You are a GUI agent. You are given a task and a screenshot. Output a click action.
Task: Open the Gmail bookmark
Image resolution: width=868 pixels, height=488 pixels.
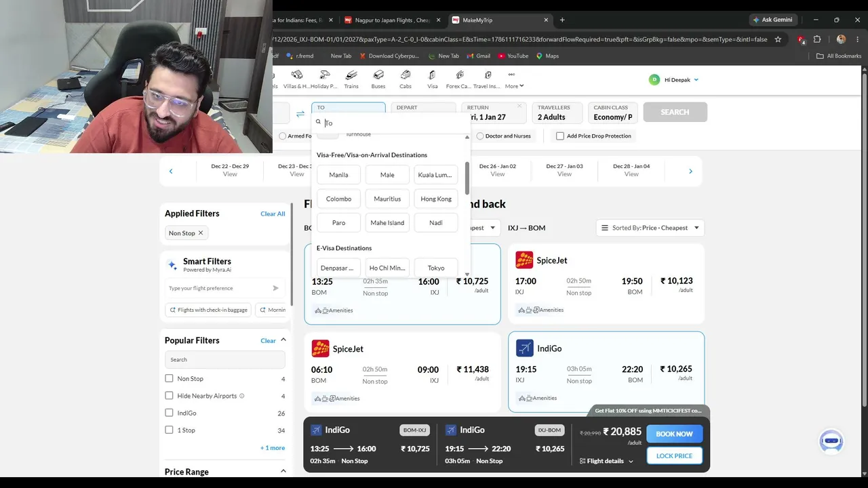click(477, 56)
